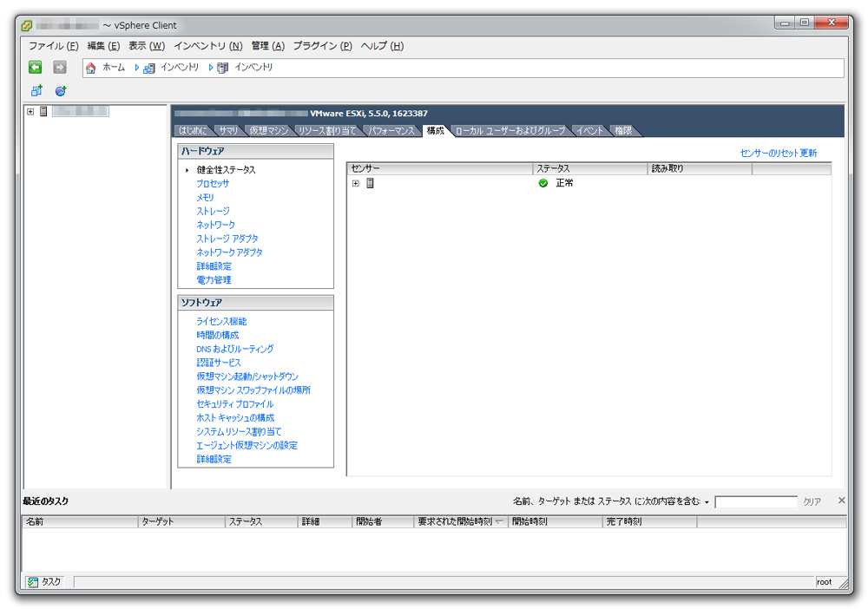Open the ライセンス機能 link
The height and width of the screenshot is (609, 868).
[221, 321]
